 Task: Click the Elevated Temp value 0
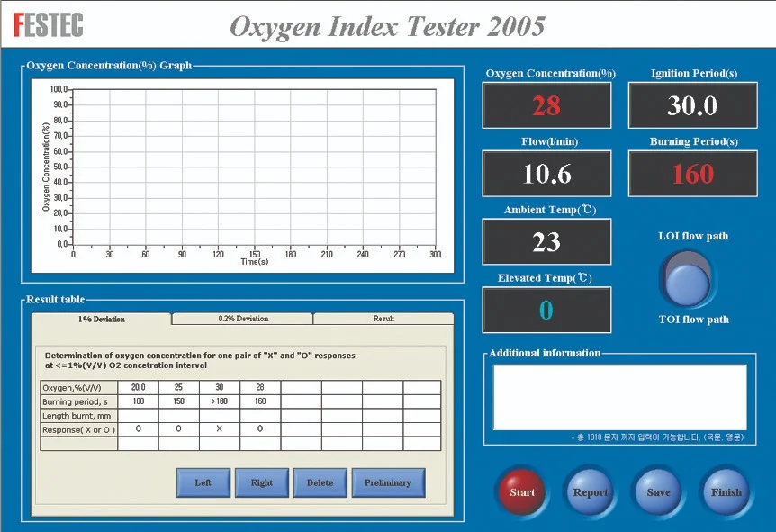tap(546, 311)
